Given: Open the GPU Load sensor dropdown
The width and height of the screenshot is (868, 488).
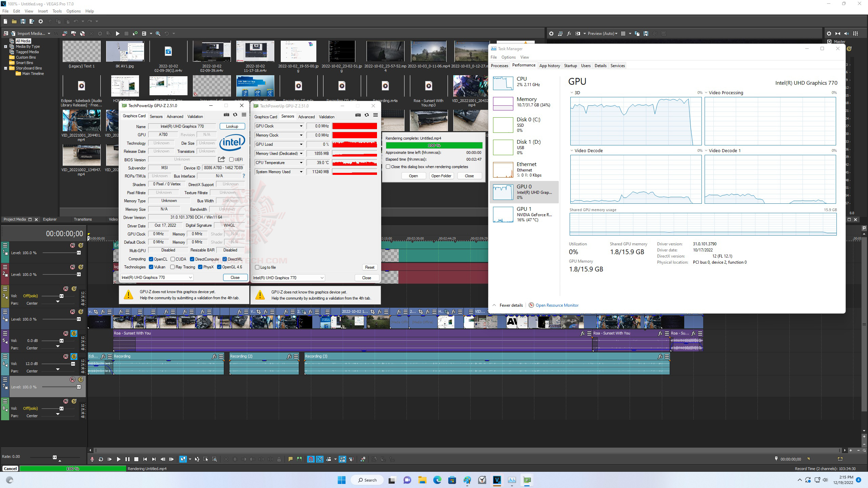Looking at the screenshot, I should 301,144.
